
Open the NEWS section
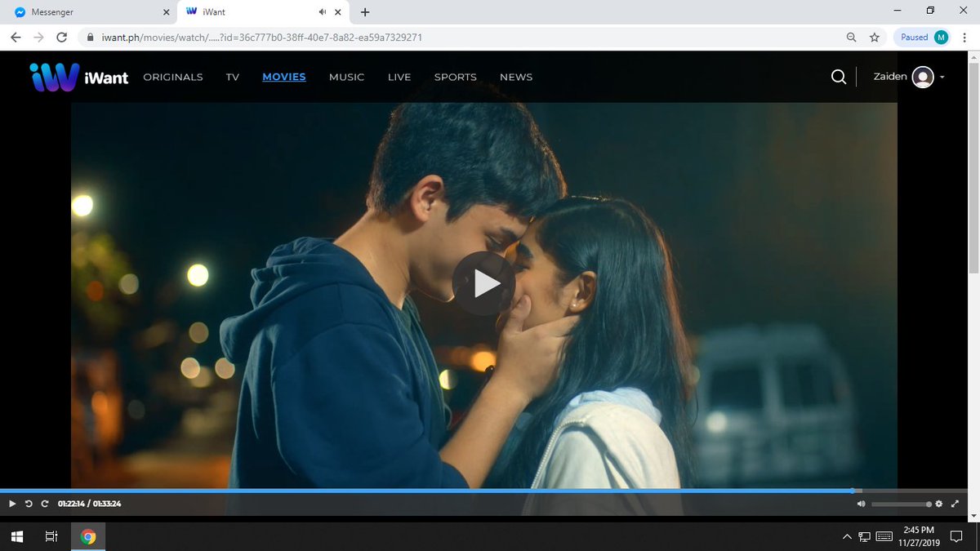[516, 77]
